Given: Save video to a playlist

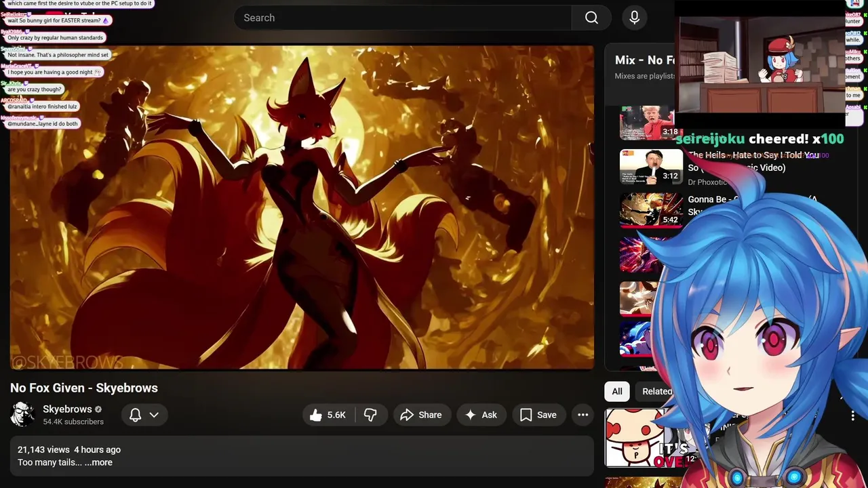Looking at the screenshot, I should pos(538,415).
